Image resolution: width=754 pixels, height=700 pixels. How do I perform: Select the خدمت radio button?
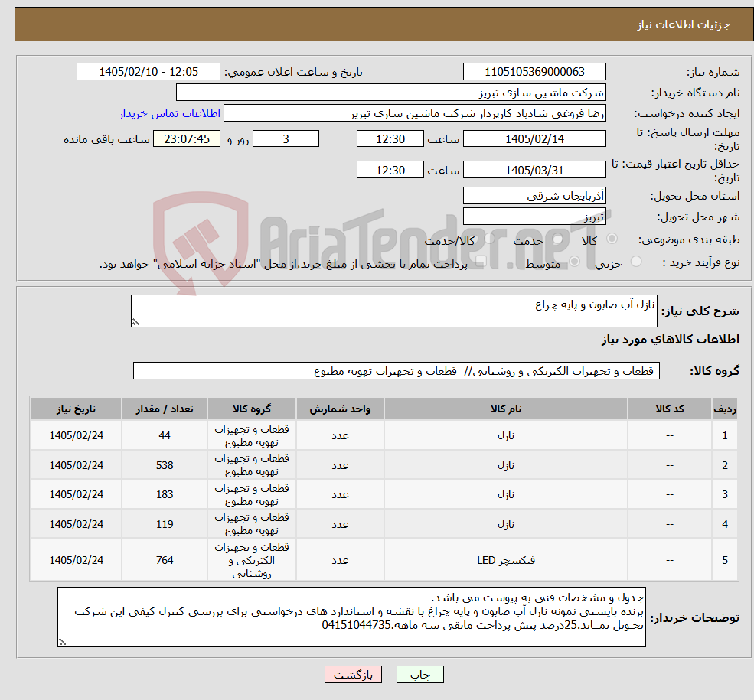pos(557,239)
